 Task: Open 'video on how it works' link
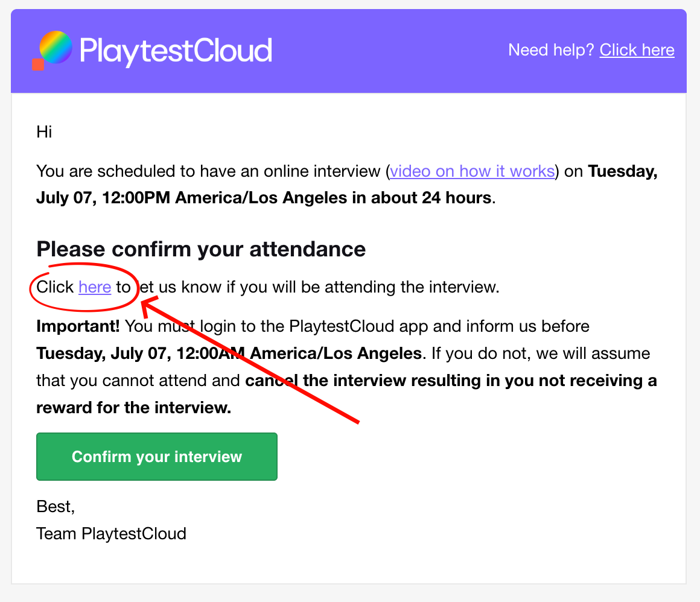click(472, 171)
